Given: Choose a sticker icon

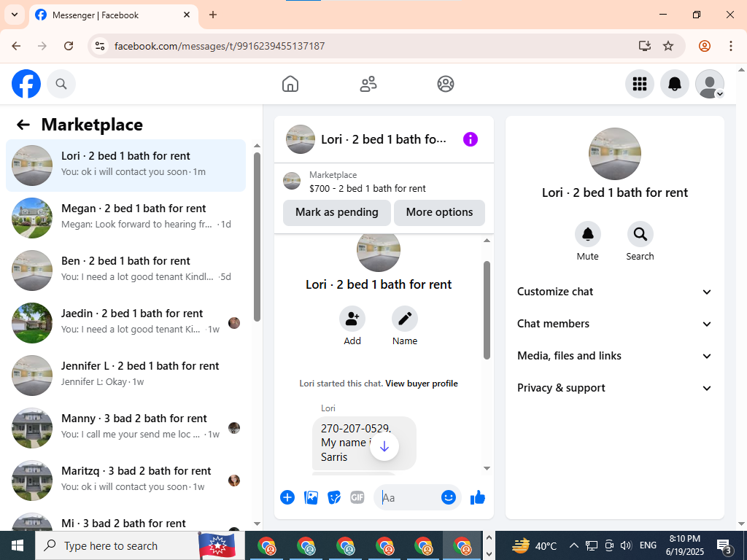Looking at the screenshot, I should coord(334,497).
